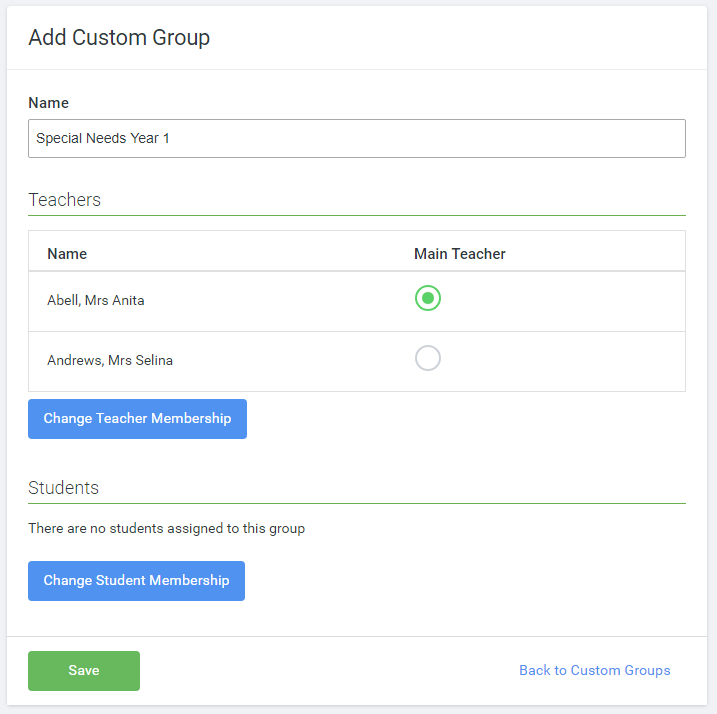Open Change Student Membership

136,581
